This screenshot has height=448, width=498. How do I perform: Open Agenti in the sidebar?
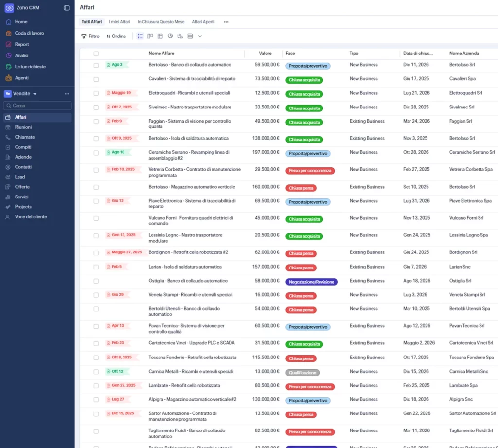pos(21,78)
